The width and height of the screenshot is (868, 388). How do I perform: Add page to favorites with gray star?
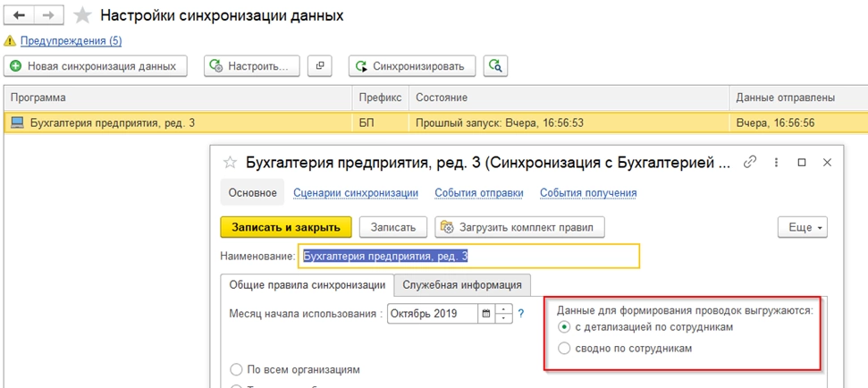pyautogui.click(x=83, y=15)
